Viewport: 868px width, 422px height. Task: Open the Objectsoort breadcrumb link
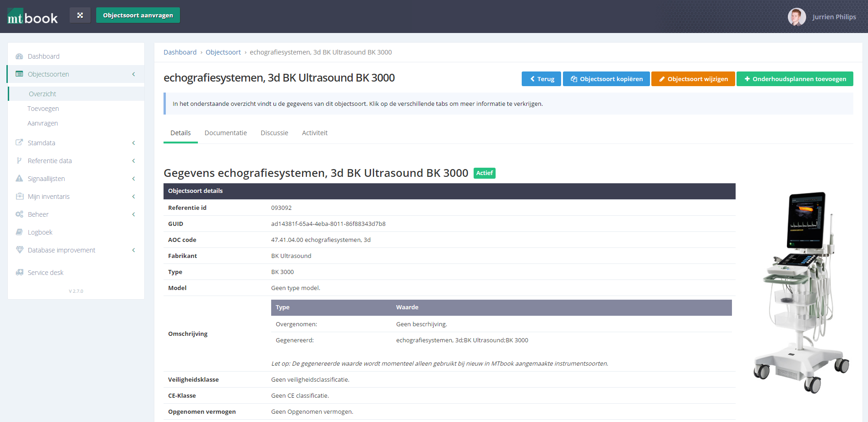point(223,52)
